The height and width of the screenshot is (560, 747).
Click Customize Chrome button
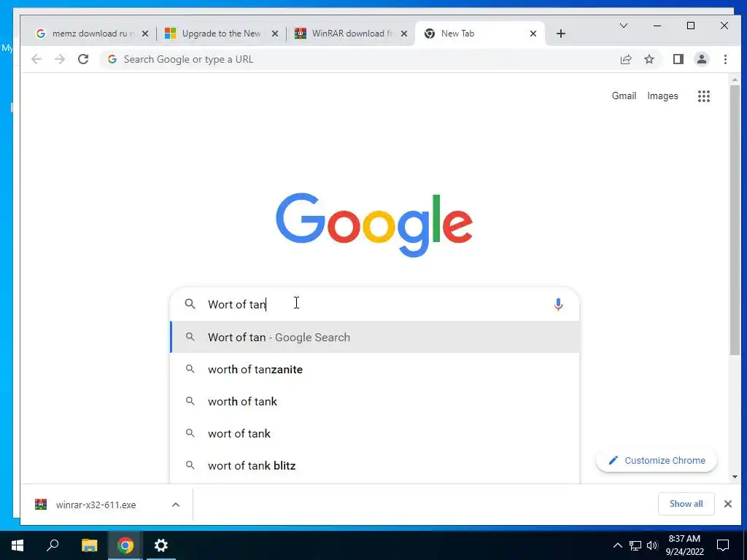[x=656, y=461]
